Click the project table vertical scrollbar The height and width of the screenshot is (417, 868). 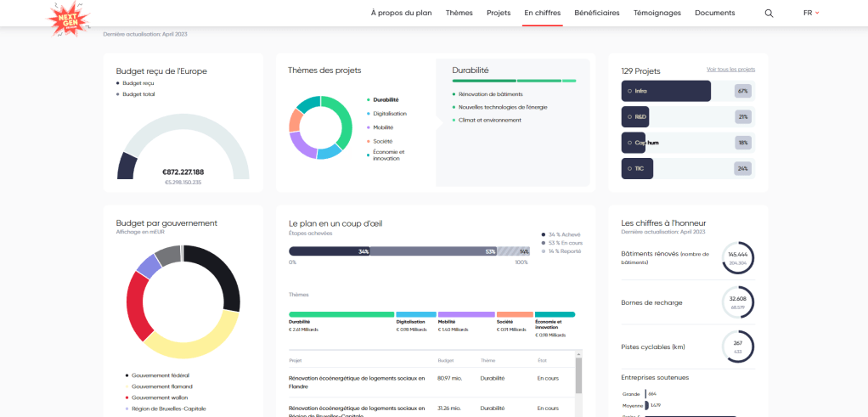(579, 375)
